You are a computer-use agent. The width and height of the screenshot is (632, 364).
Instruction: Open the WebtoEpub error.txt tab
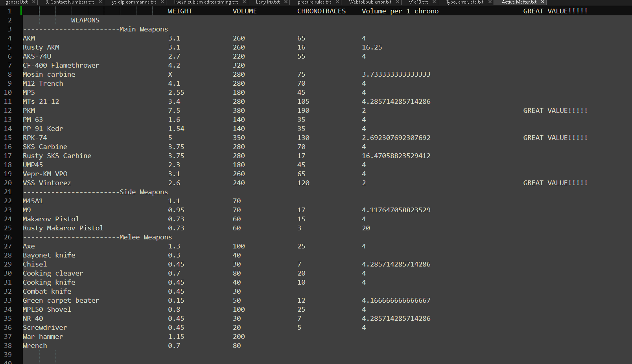[370, 2]
